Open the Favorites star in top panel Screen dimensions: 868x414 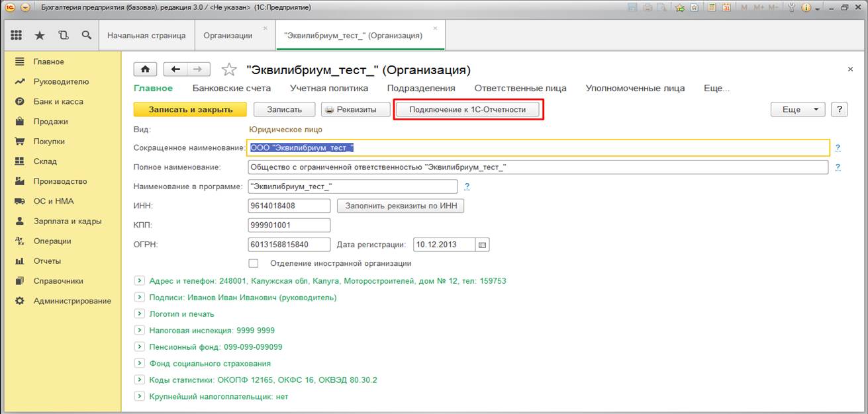point(40,35)
